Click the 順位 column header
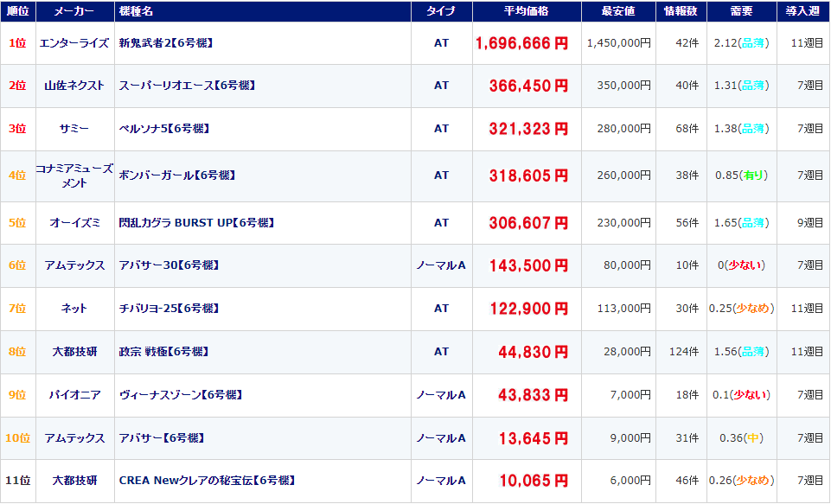Screen dimensions: 831x504 click(18, 11)
